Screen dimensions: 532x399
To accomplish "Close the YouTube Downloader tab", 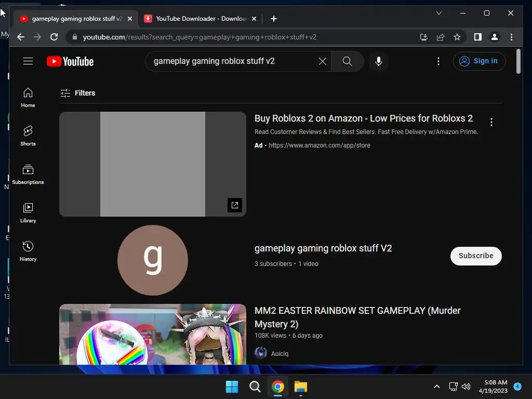I will pyautogui.click(x=254, y=19).
